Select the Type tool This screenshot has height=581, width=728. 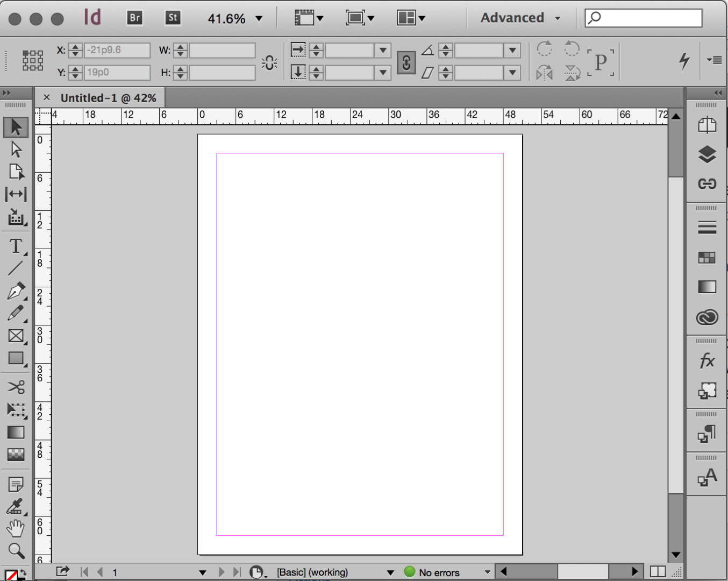(x=16, y=246)
